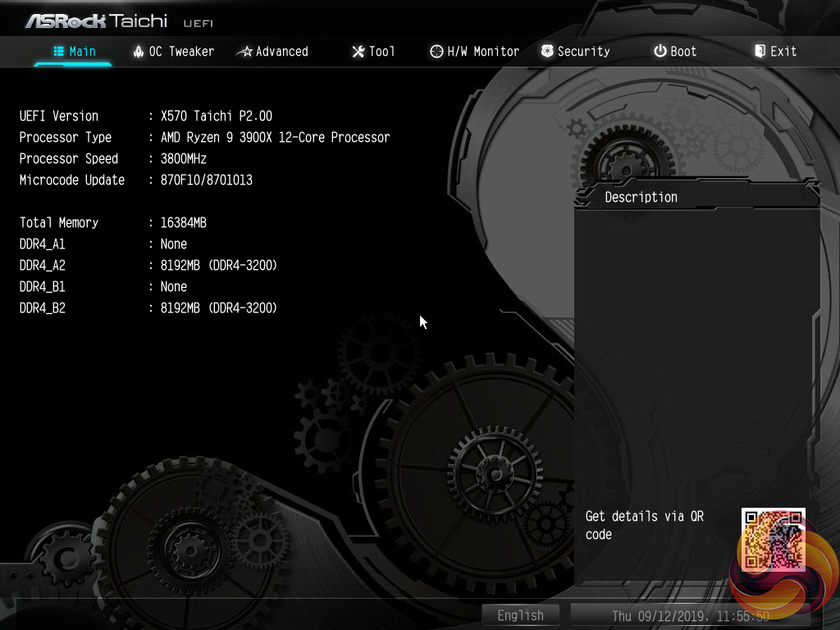Open the H/W Monitor tab
Screen dimensions: 840x630
tap(475, 52)
